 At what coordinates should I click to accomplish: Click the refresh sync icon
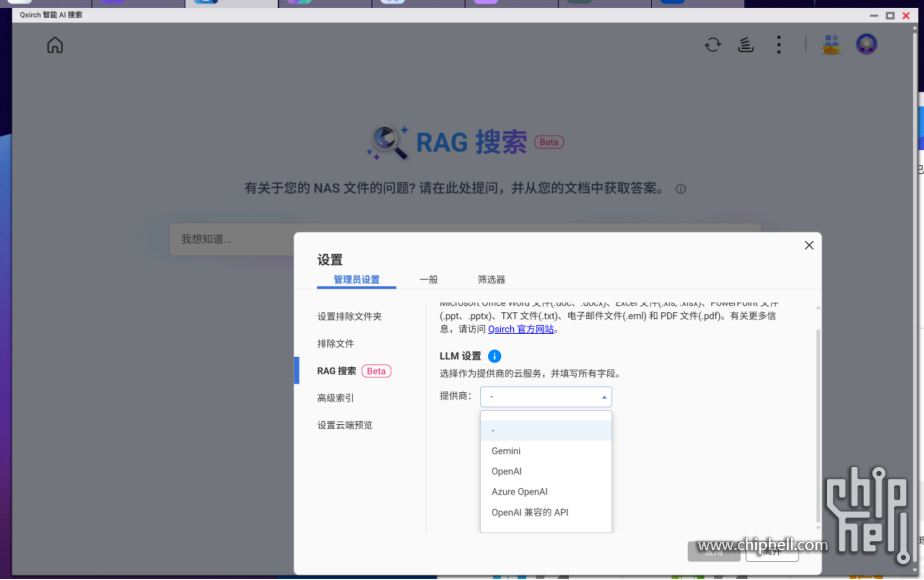click(x=713, y=45)
